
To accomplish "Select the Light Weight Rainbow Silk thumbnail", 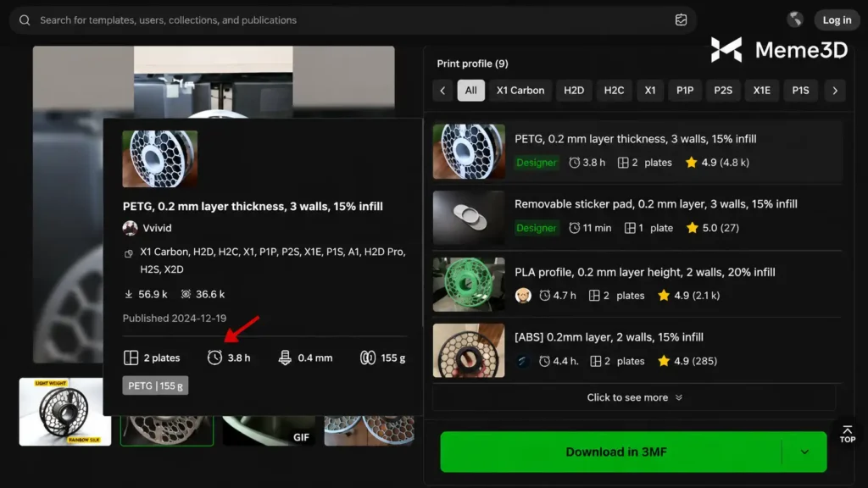I will (x=65, y=412).
